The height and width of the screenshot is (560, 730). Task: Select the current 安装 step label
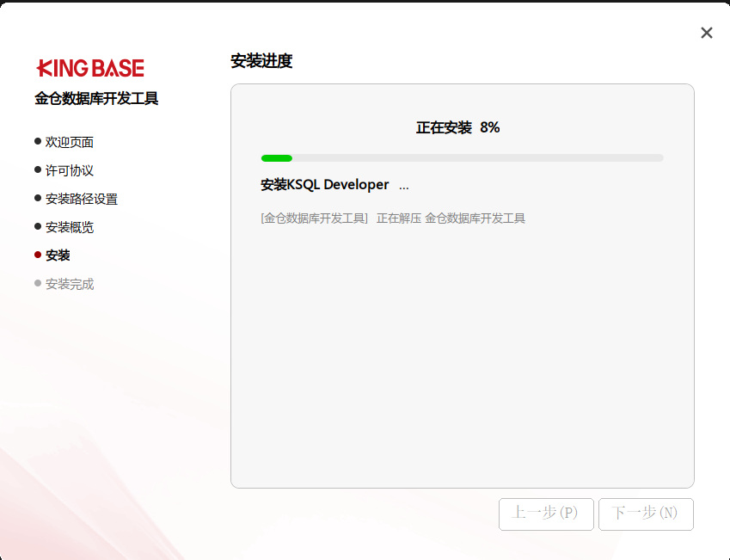click(58, 255)
